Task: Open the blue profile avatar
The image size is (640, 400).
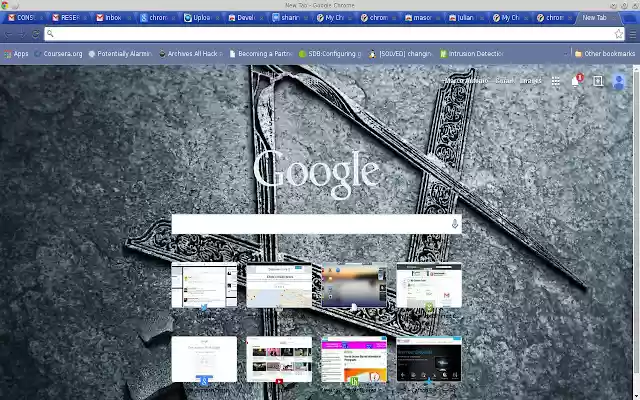Action: [x=619, y=82]
